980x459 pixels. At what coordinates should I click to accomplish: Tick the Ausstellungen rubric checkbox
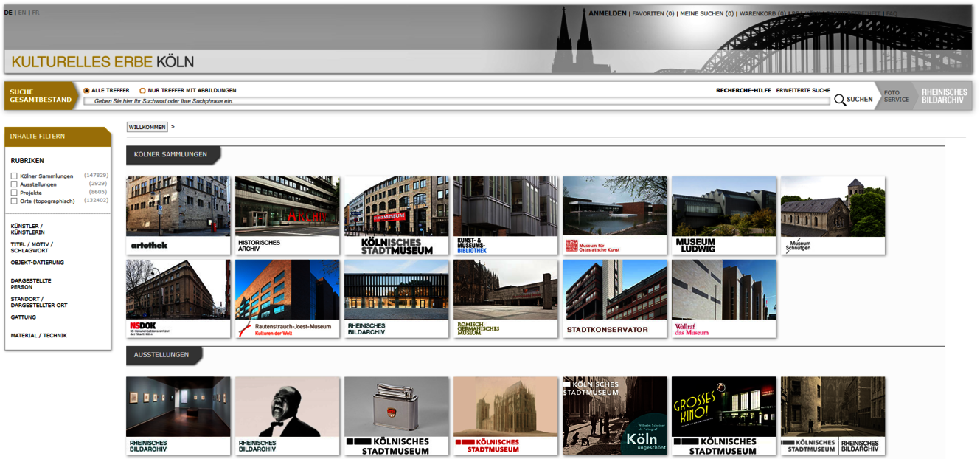(14, 184)
